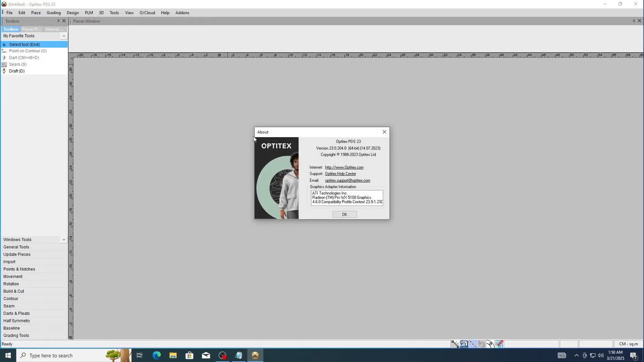Screen dimensions: 644x362
Task: Open the Grading menu
Action: pos(53,13)
